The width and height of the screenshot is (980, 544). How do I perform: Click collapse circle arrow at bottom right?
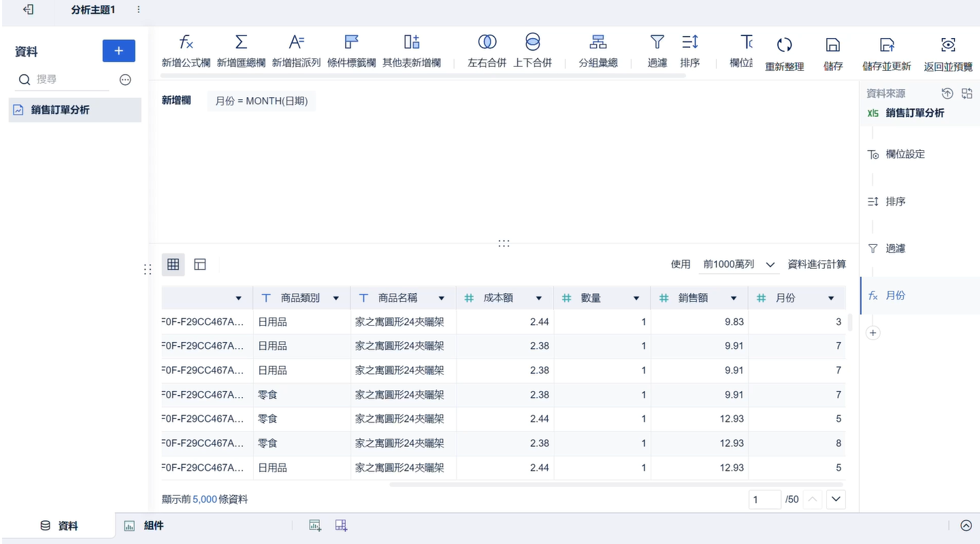coord(966,526)
